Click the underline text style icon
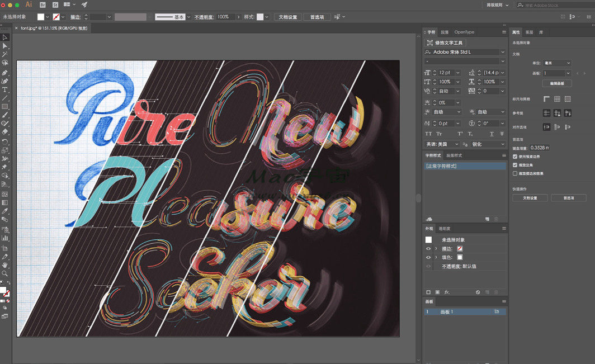Screen dimensions: 595x364 [x=492, y=134]
